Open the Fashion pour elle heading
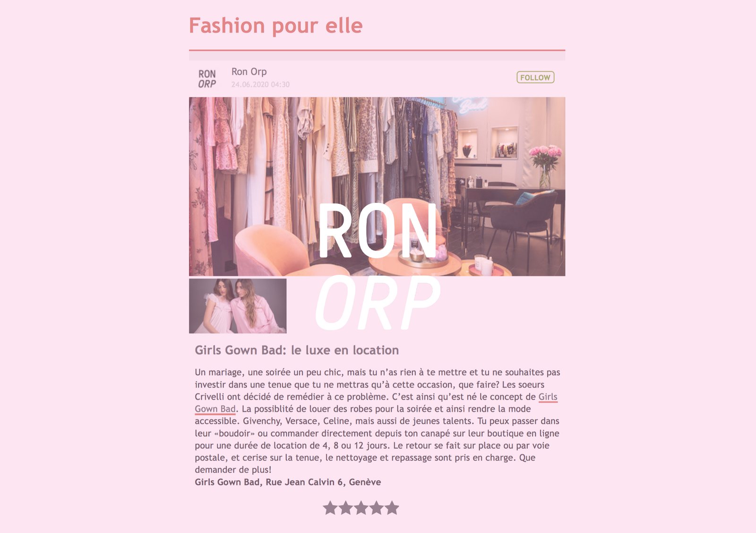Image resolution: width=756 pixels, height=533 pixels. pyautogui.click(x=275, y=26)
